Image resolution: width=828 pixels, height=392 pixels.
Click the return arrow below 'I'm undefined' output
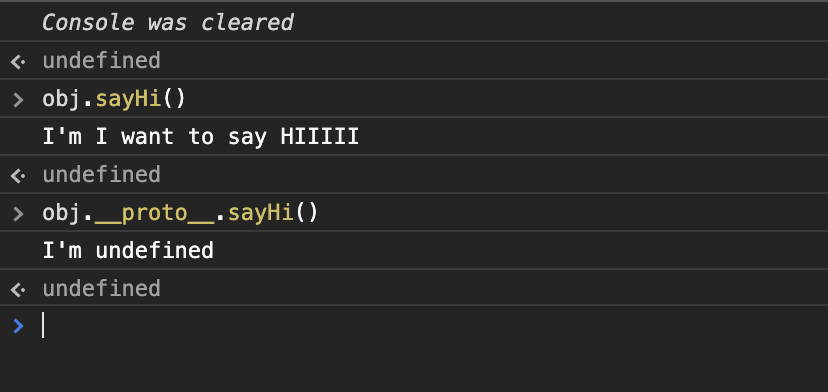pos(18,290)
